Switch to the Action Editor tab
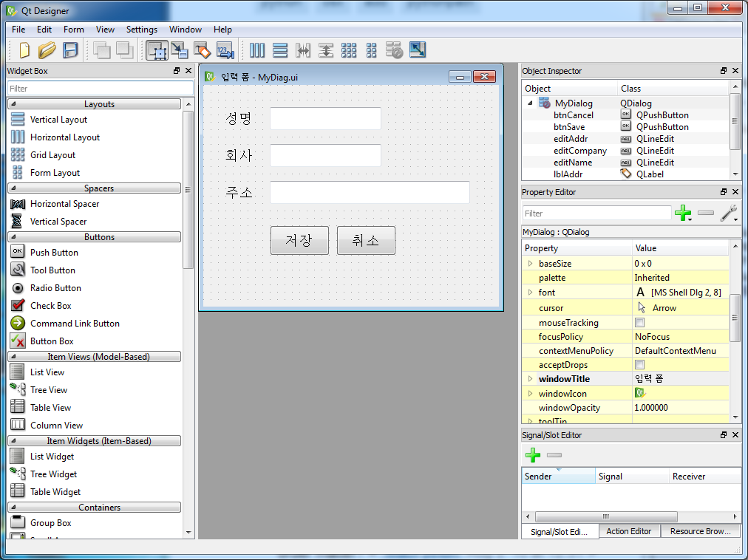 pyautogui.click(x=628, y=531)
